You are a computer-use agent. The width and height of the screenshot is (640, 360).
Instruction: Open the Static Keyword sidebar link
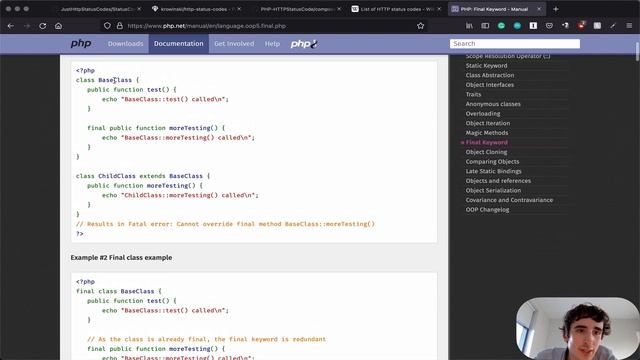point(486,66)
